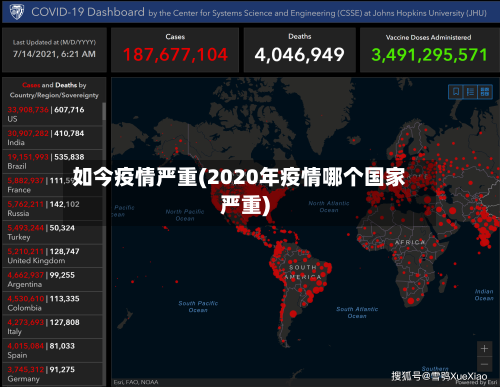The height and width of the screenshot is (387, 500).
Task: Select the Turkey row in country list
Action: pos(52,232)
